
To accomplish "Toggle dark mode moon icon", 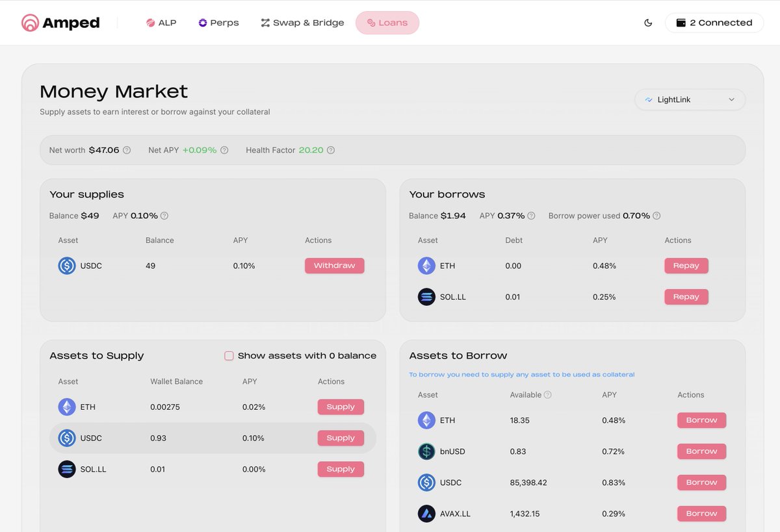I will [x=648, y=23].
